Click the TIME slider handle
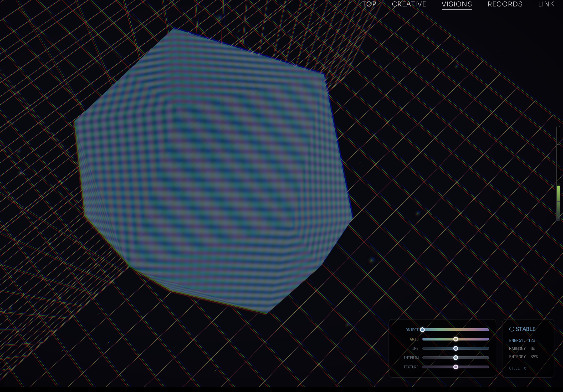Viewport: 563px width, 392px height. click(456, 348)
